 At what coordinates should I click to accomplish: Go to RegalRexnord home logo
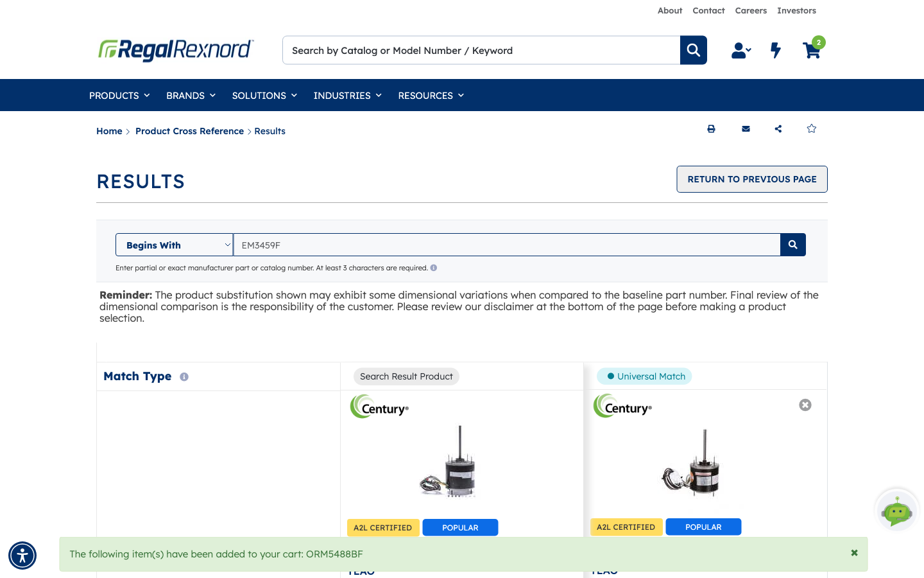point(176,49)
